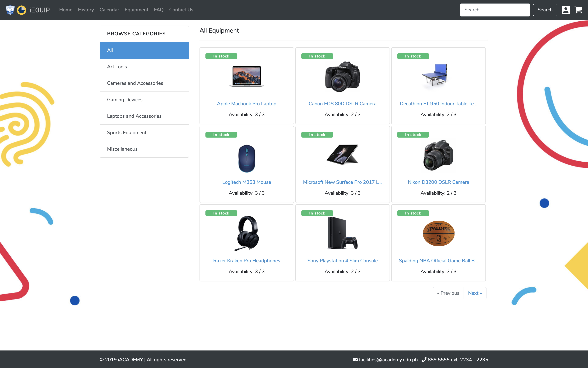The image size is (588, 368).
Task: Click Availability: 2 / 3 on Playstation card
Action: click(x=343, y=272)
